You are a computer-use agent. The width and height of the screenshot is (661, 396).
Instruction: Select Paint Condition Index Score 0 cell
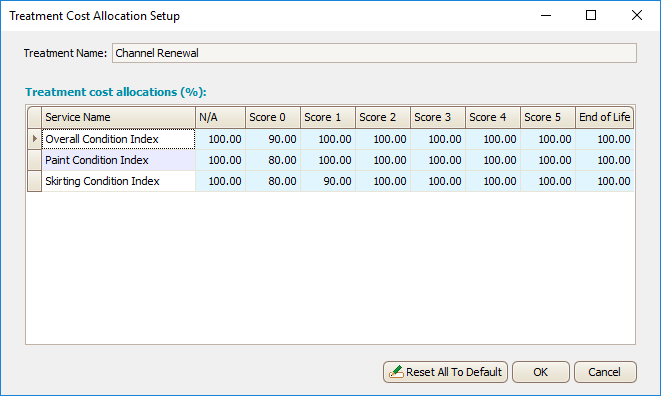coord(273,160)
